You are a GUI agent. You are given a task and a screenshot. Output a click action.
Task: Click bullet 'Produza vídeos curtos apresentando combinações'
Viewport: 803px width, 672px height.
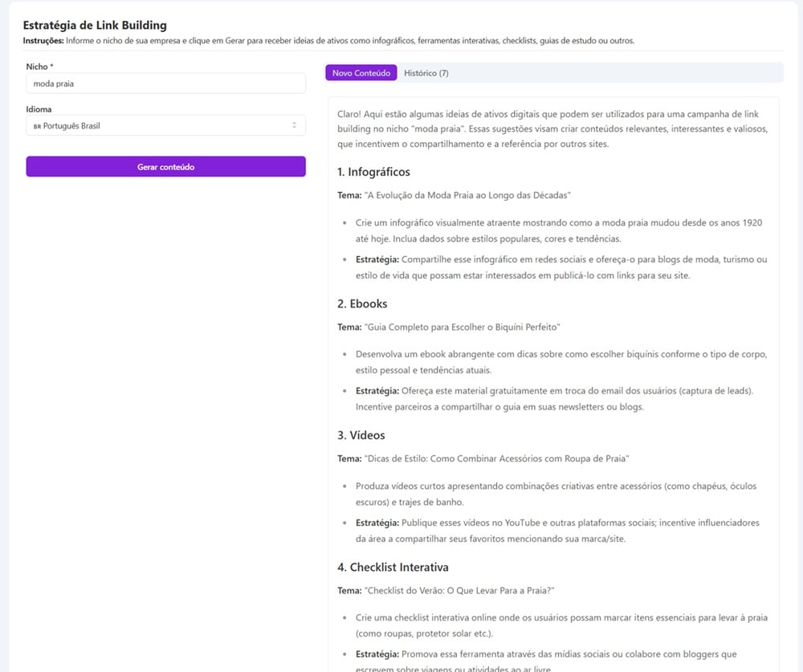pyautogui.click(x=556, y=494)
